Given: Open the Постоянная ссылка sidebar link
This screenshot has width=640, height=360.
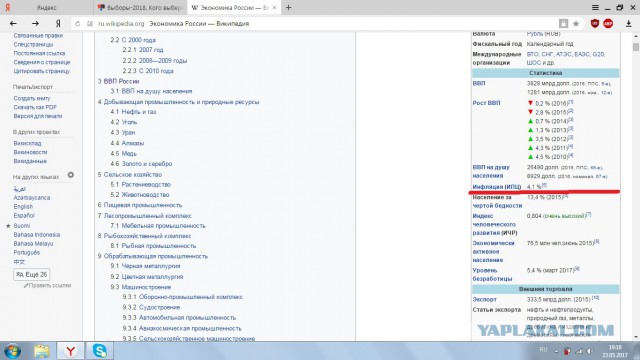Looking at the screenshot, I should coord(39,53).
